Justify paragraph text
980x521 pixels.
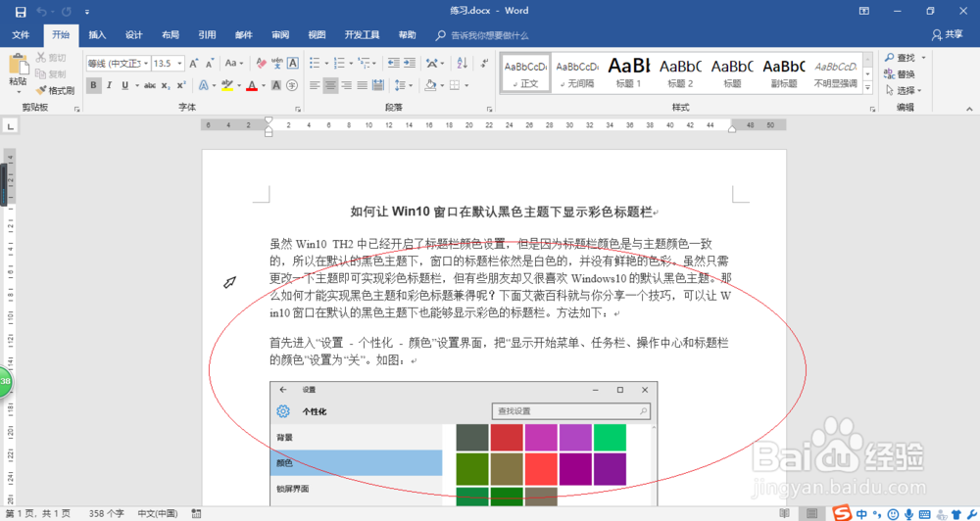click(362, 85)
